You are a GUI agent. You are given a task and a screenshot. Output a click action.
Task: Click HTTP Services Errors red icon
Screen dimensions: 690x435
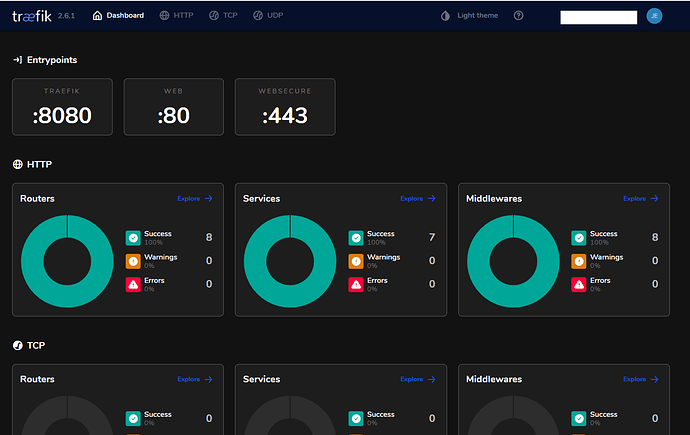point(356,285)
